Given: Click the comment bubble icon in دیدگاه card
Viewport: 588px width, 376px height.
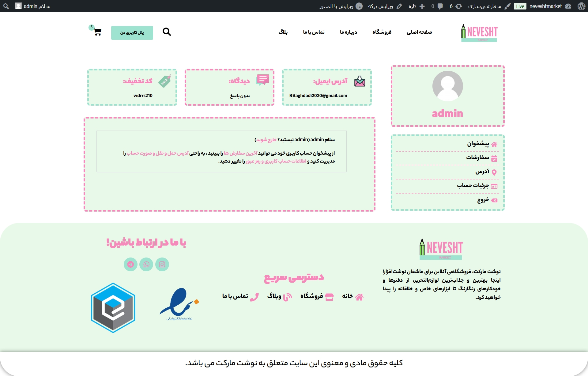Looking at the screenshot, I should coord(262,80).
